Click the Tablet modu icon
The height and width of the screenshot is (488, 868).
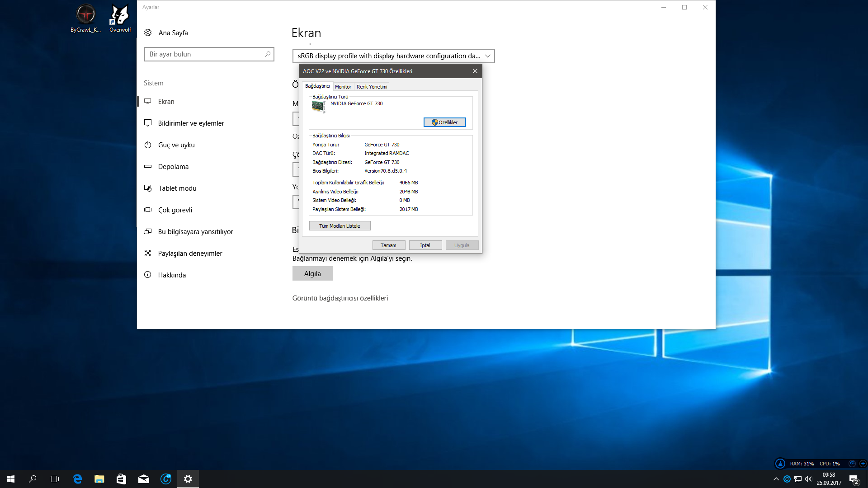click(x=148, y=188)
